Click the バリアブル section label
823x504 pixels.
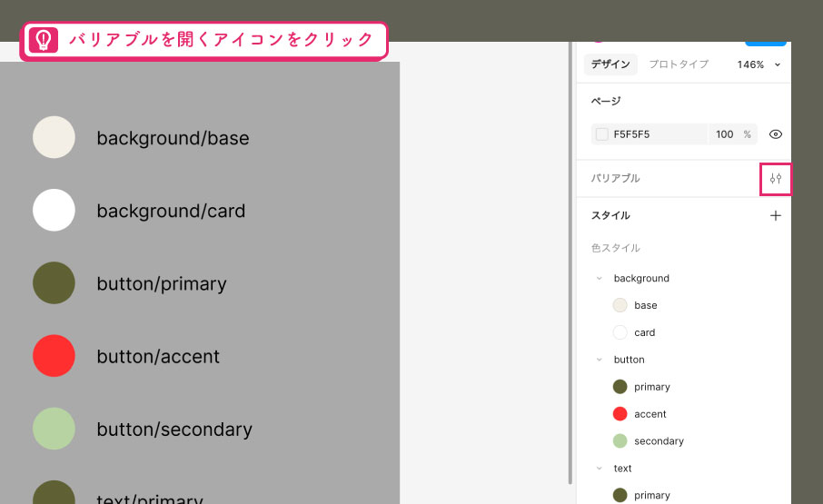pos(616,178)
